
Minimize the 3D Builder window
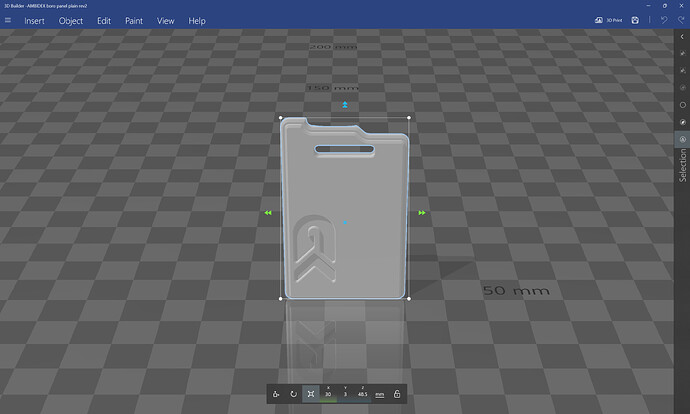click(648, 6)
